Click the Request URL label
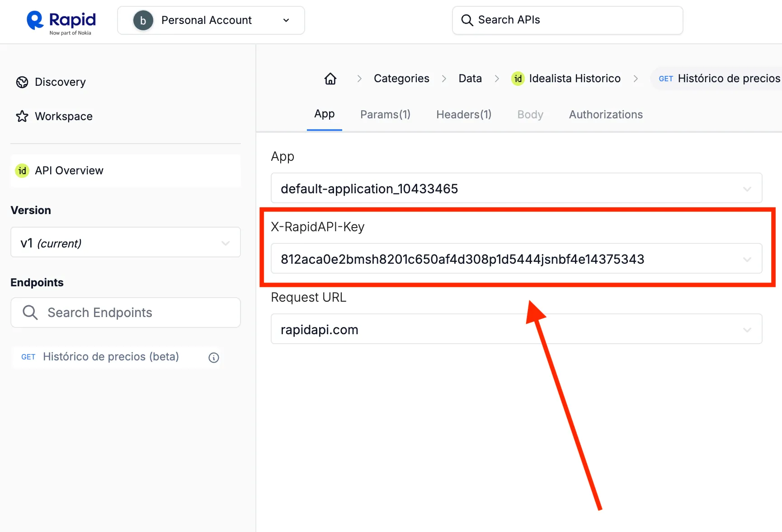782x532 pixels. tap(309, 298)
